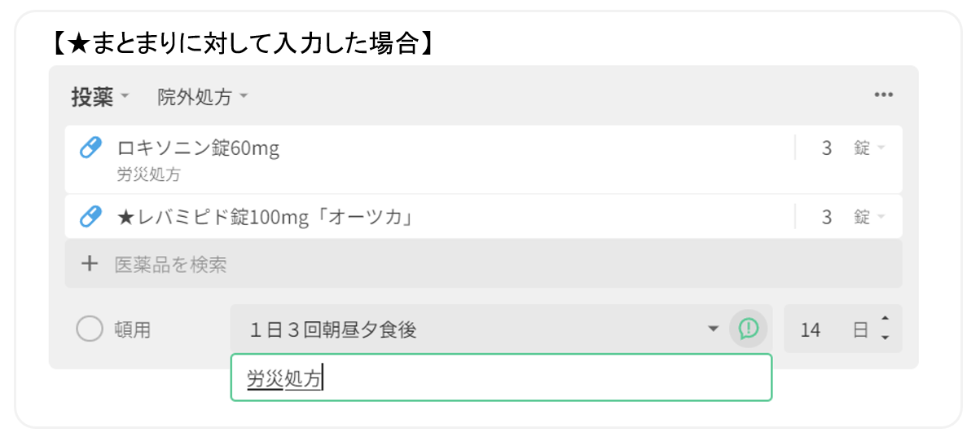Click the 労災処方 comment text field
Screen dimensions: 980x446
(x=500, y=378)
